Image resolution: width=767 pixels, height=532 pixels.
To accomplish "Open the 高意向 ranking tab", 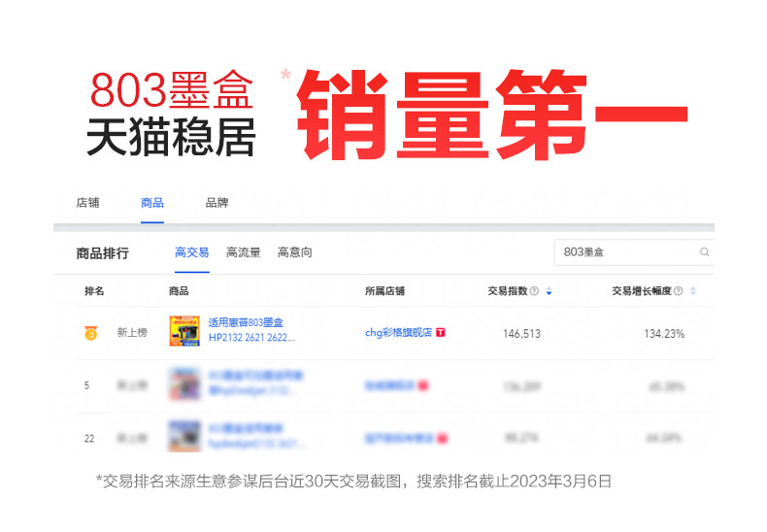I will (x=294, y=252).
